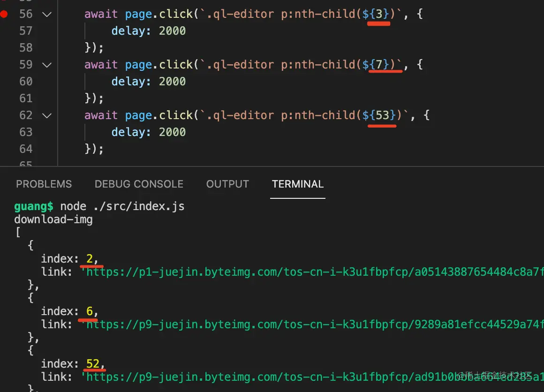
Task: Select the TERMINAL tab
Action: click(x=298, y=184)
